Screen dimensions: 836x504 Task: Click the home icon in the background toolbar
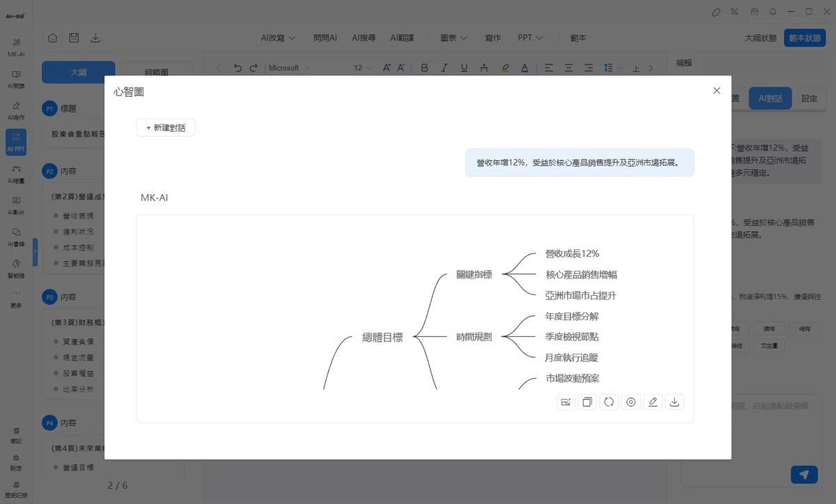coord(53,38)
